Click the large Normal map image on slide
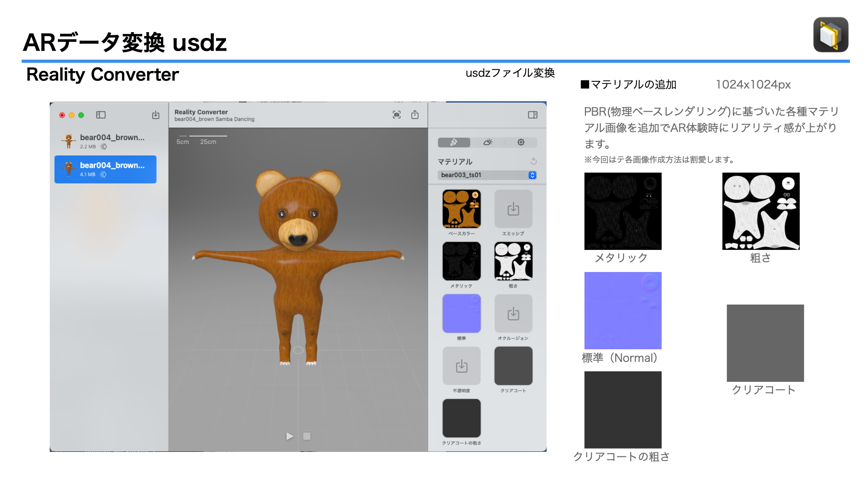 (623, 310)
